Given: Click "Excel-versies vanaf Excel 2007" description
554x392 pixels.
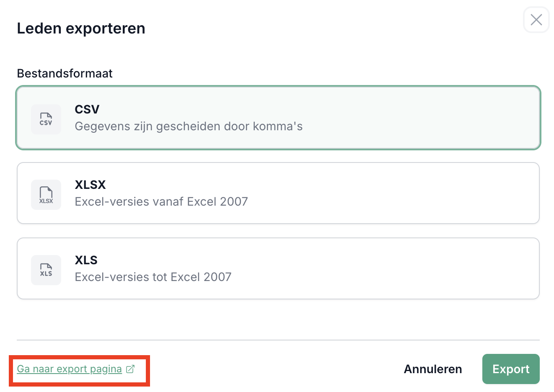Looking at the screenshot, I should point(161,202).
